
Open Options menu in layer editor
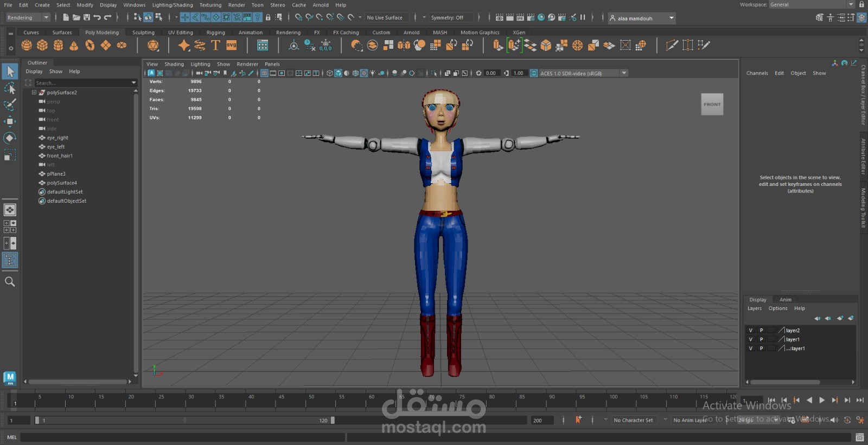point(778,308)
